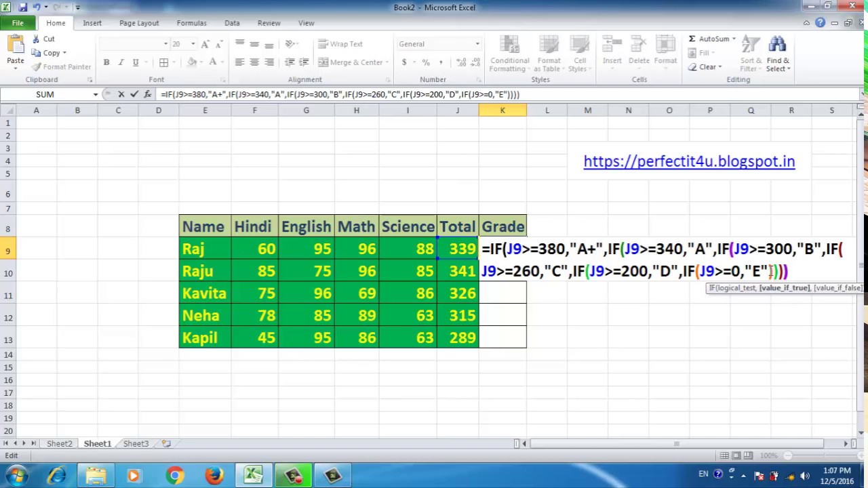The image size is (868, 488).
Task: Open Conditional Formatting menu
Action: click(509, 54)
